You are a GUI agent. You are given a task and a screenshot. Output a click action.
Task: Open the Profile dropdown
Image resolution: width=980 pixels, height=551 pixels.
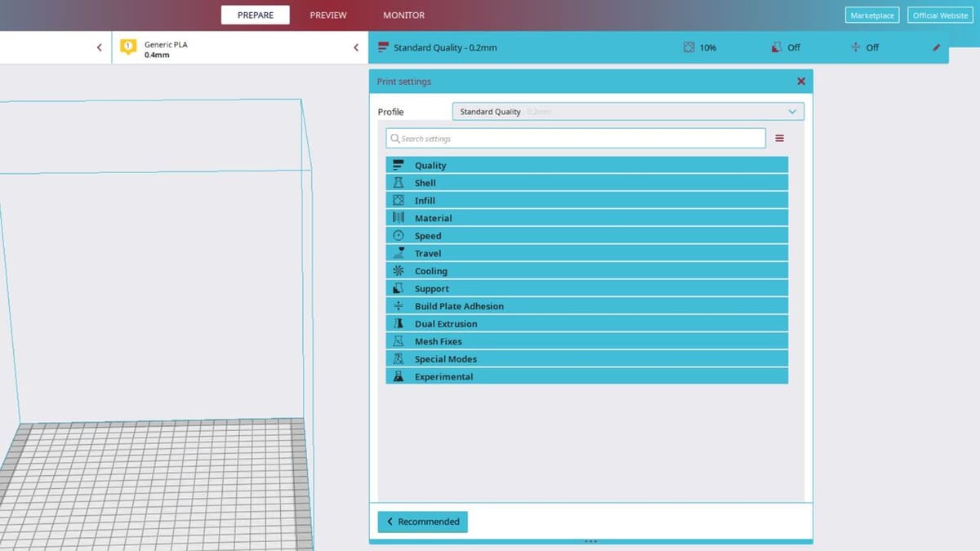(628, 112)
